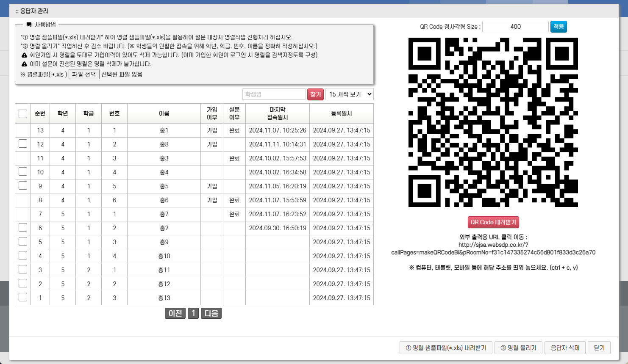Click the 이름 column header

pyautogui.click(x=164, y=113)
